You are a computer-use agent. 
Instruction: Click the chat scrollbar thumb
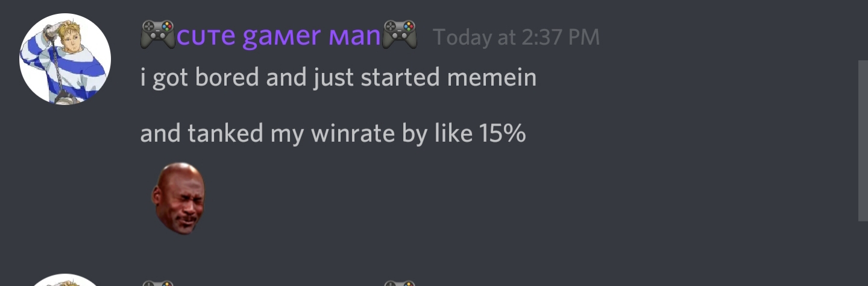[863, 141]
